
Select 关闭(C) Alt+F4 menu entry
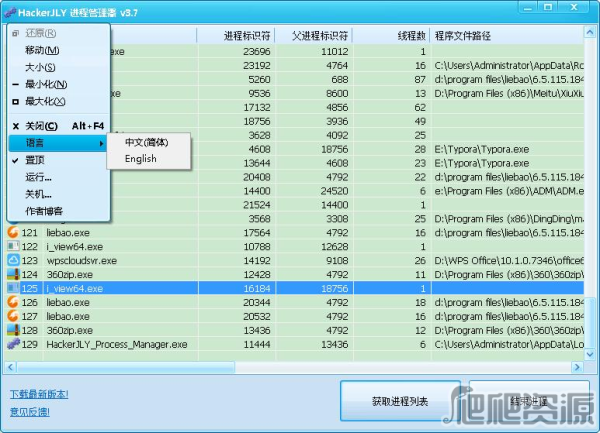[x=59, y=126]
